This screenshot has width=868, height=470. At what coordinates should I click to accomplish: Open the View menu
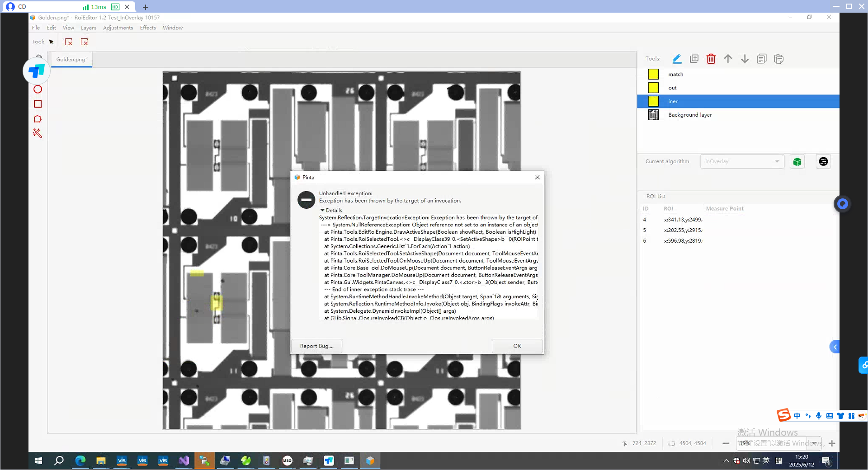68,28
